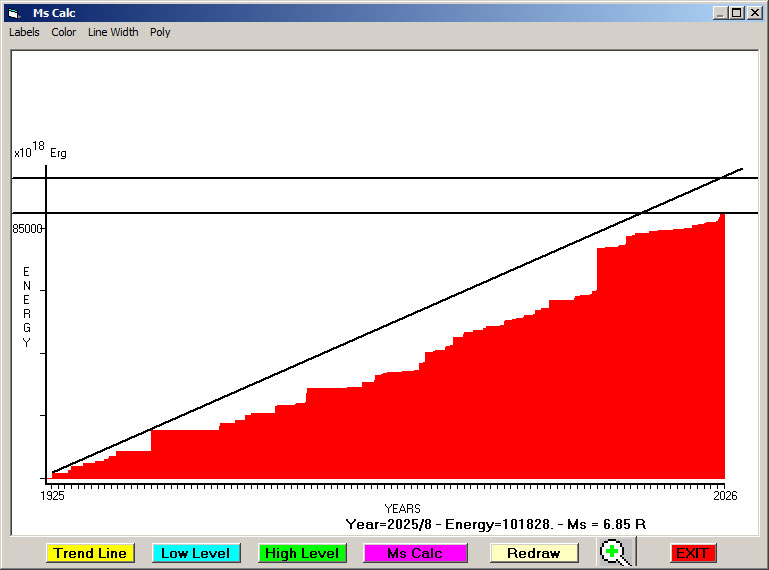The width and height of the screenshot is (769, 570).
Task: Click the red EXIT button
Action: pyautogui.click(x=692, y=553)
